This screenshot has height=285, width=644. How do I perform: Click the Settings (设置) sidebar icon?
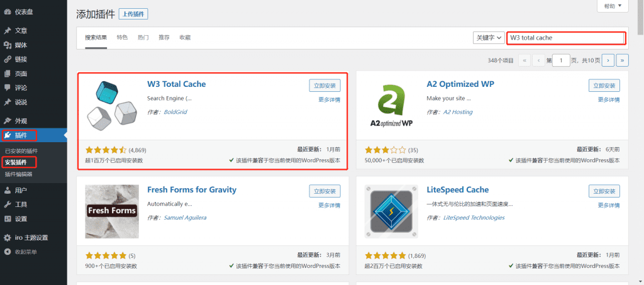point(8,218)
